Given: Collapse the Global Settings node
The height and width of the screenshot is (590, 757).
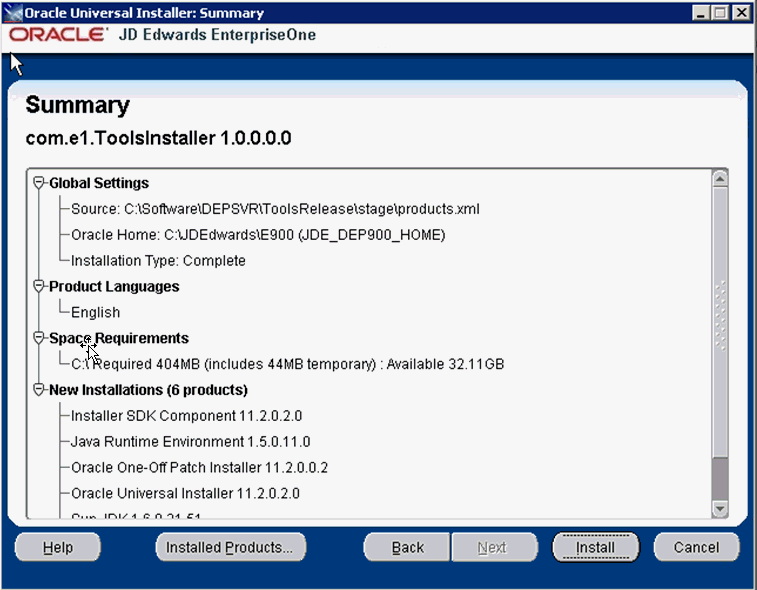Looking at the screenshot, I should click(39, 183).
